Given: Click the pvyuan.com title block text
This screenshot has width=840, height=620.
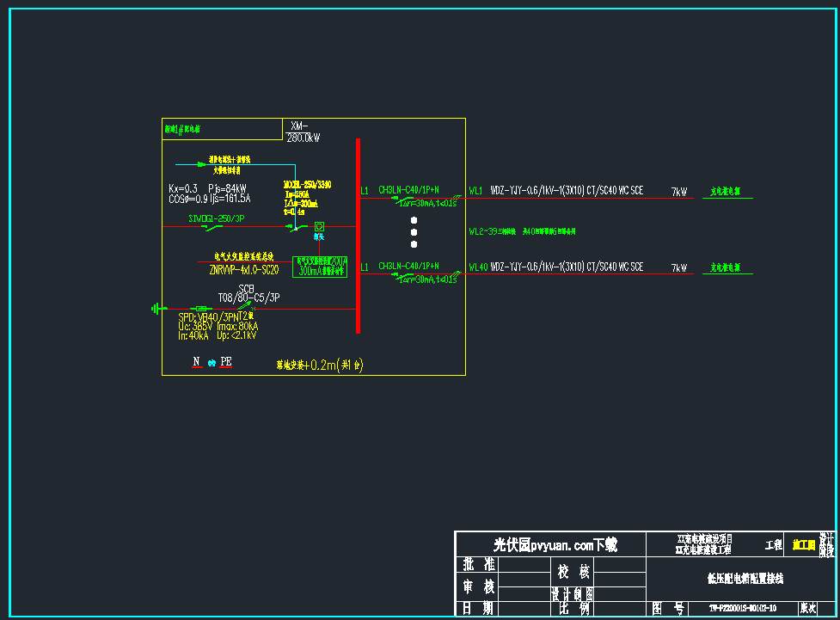Looking at the screenshot, I should point(555,544).
